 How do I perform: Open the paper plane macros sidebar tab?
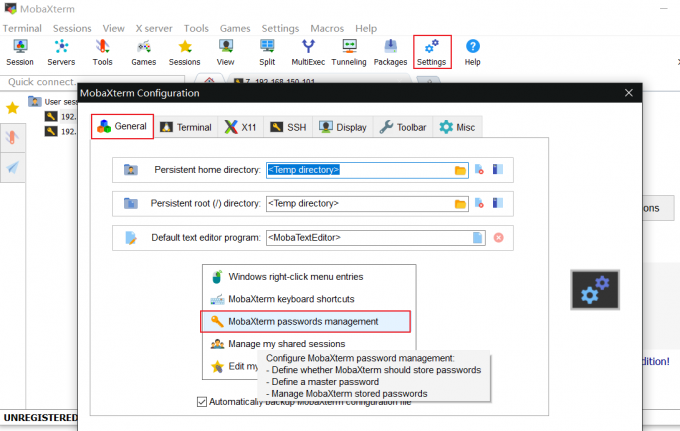(x=13, y=167)
